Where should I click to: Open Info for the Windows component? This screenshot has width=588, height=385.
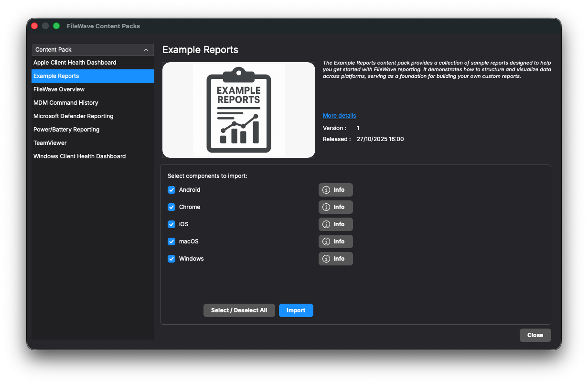tap(335, 259)
